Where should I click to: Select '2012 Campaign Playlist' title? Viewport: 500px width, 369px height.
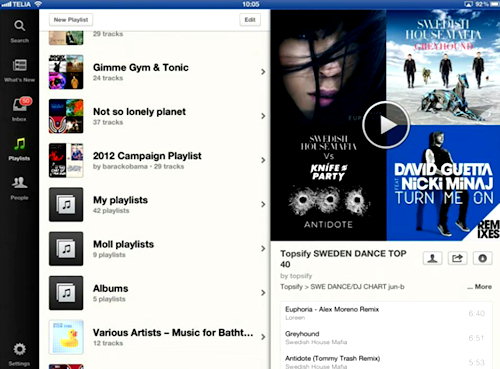point(147,156)
